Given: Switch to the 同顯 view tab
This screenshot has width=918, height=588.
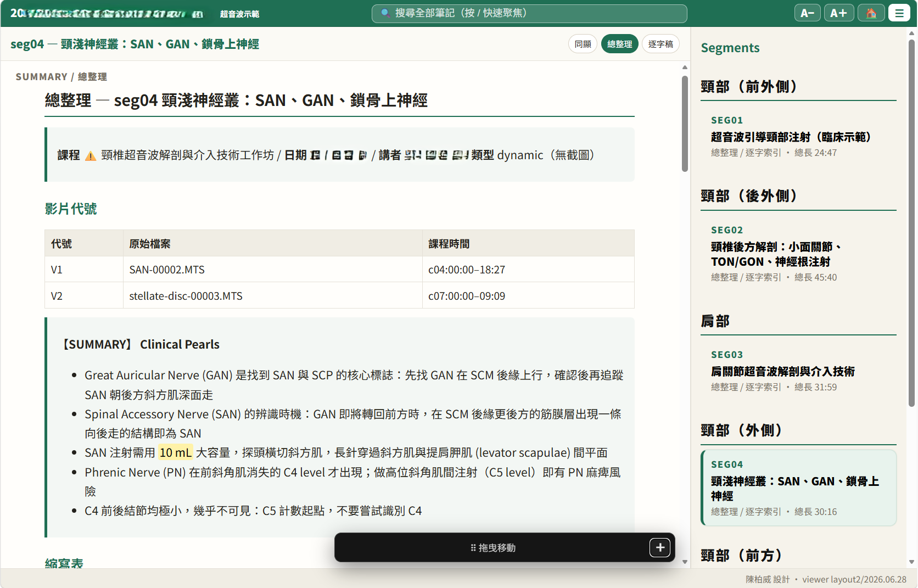Looking at the screenshot, I should pos(583,44).
